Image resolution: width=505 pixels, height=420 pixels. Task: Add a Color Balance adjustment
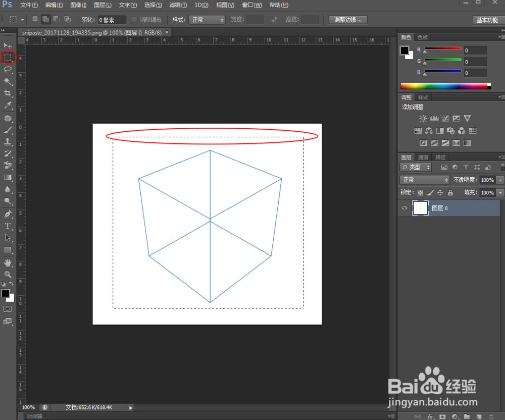(429, 131)
